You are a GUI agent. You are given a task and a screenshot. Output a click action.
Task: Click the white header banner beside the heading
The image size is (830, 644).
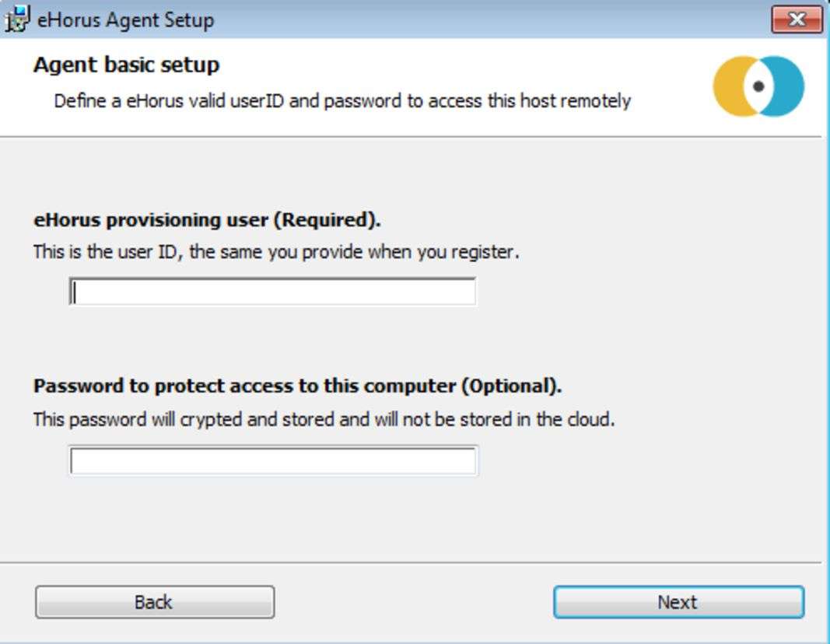467,70
